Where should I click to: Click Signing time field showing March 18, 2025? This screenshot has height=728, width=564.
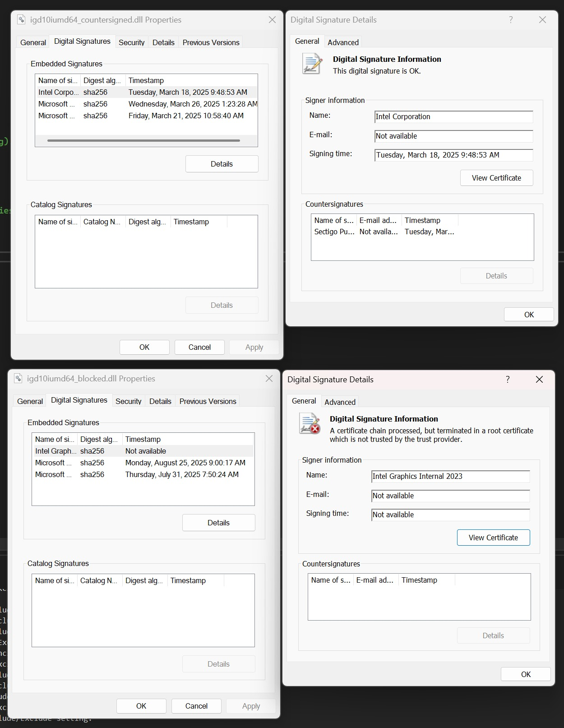pos(453,155)
